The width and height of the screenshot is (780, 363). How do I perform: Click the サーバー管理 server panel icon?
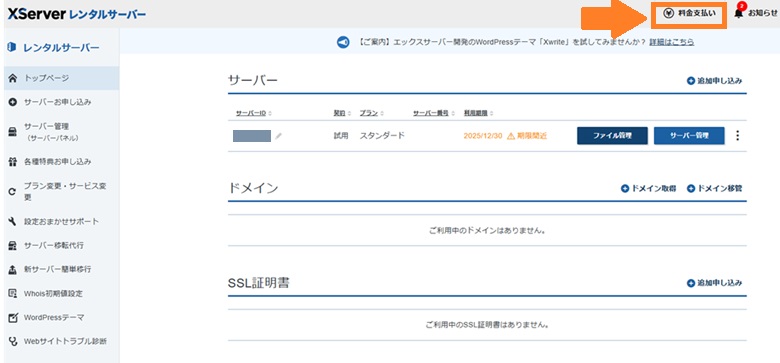13,132
